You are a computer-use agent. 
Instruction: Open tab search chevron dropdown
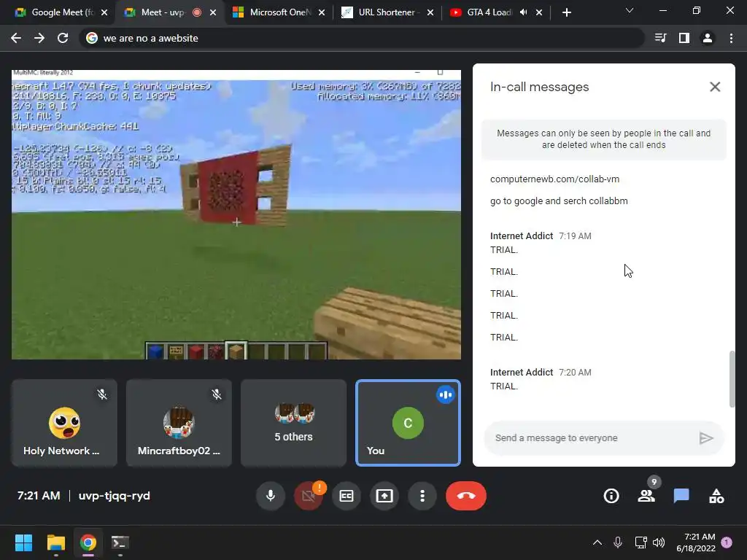coord(630,10)
